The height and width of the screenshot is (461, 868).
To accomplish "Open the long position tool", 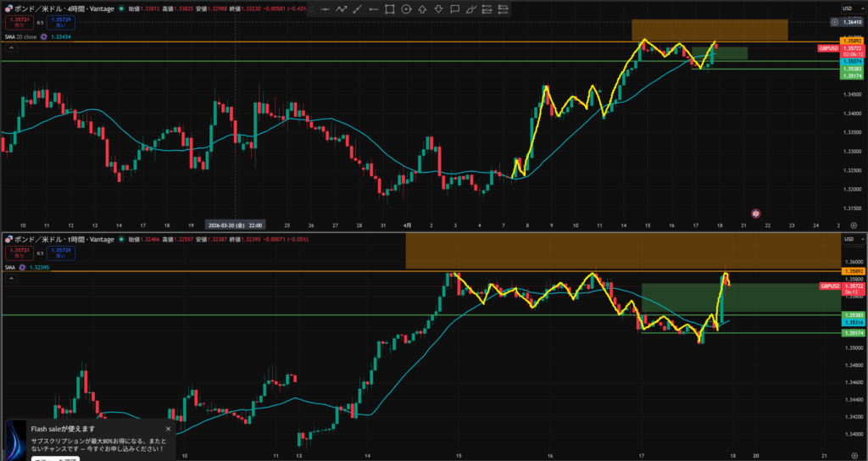I will click(x=487, y=9).
